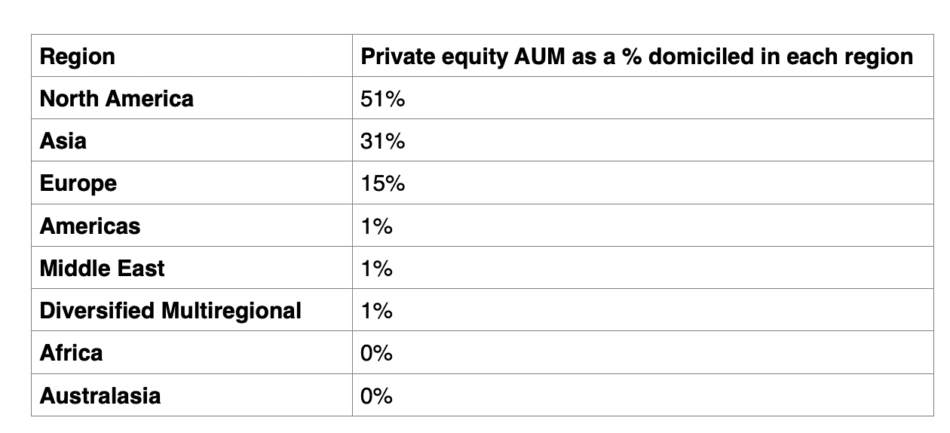The image size is (950, 433).
Task: Click the 1% value for Middle East
Action: tap(376, 269)
